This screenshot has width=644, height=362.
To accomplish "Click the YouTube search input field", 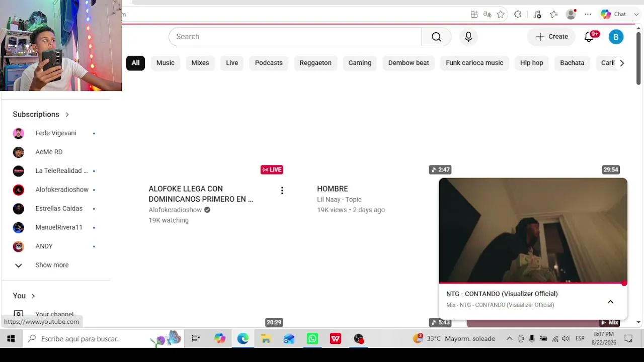I will (295, 37).
